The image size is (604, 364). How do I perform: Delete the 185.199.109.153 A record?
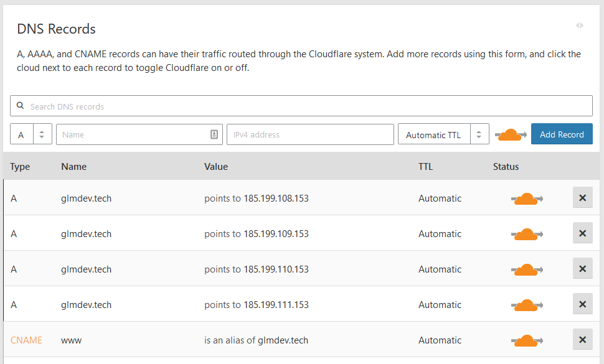582,233
